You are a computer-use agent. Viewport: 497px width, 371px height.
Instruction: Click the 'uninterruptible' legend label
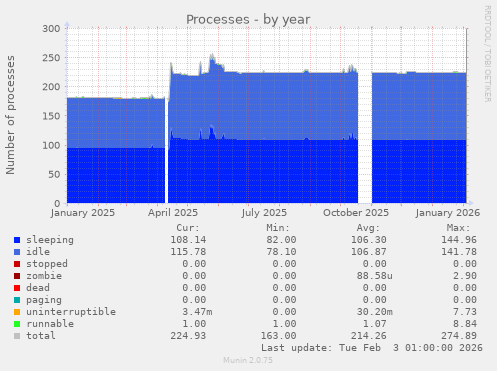71,312
